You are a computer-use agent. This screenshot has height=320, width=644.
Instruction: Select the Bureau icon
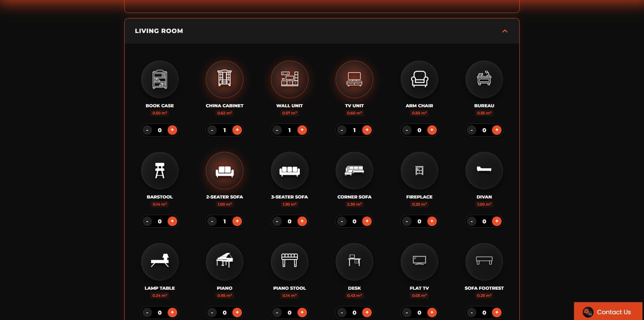pyautogui.click(x=484, y=79)
